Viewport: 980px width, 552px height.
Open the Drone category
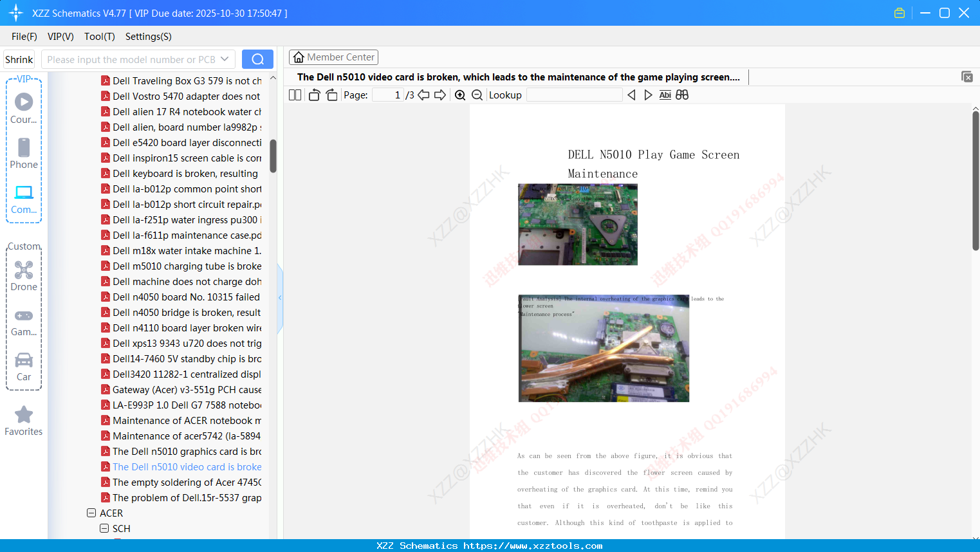pos(24,276)
